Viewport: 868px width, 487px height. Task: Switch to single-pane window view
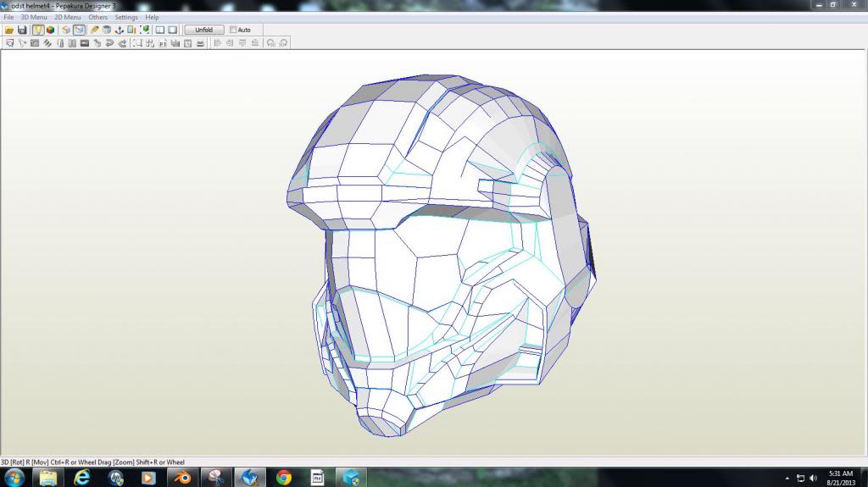tap(173, 30)
